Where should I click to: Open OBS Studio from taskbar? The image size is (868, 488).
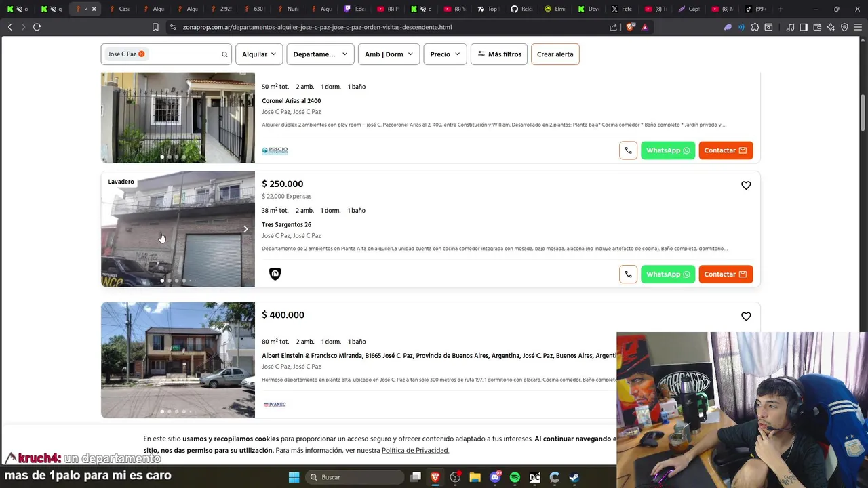455,477
